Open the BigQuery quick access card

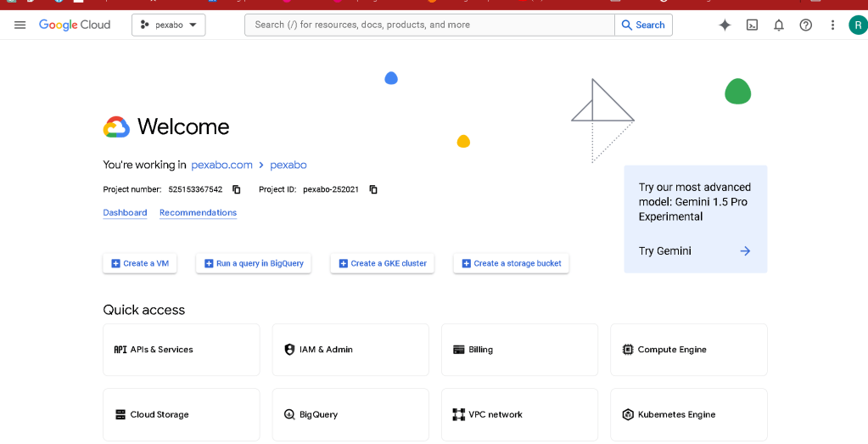[x=350, y=414]
